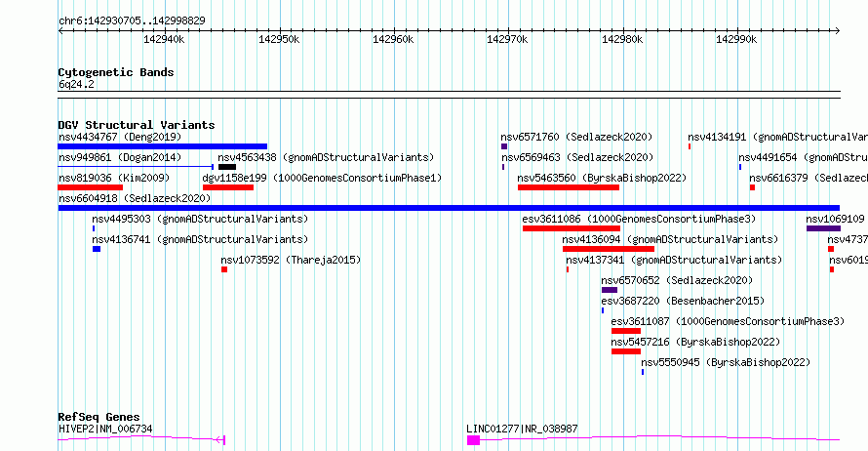The image size is (868, 451).
Task: Click the 142940k ruler tick label
Action: pyautogui.click(x=164, y=40)
